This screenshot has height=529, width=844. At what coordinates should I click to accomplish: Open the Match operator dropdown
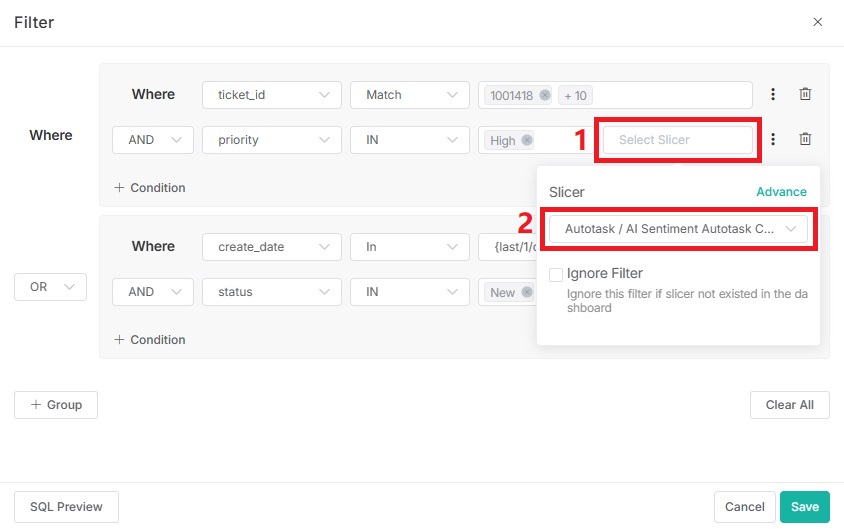point(410,95)
